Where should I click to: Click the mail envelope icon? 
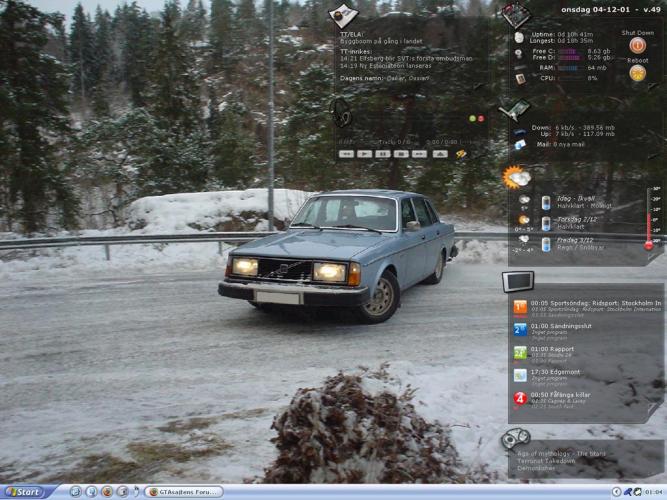click(x=520, y=145)
